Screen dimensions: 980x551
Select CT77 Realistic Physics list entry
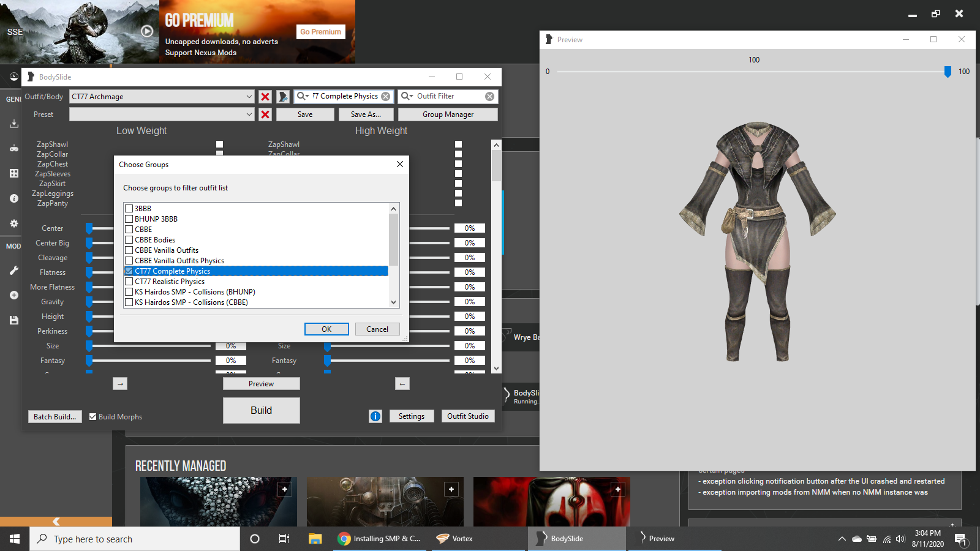point(170,282)
